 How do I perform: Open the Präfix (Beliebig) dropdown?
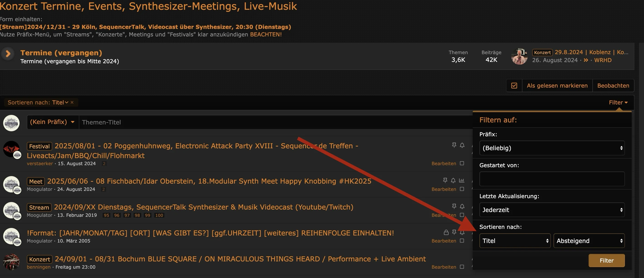(552, 148)
